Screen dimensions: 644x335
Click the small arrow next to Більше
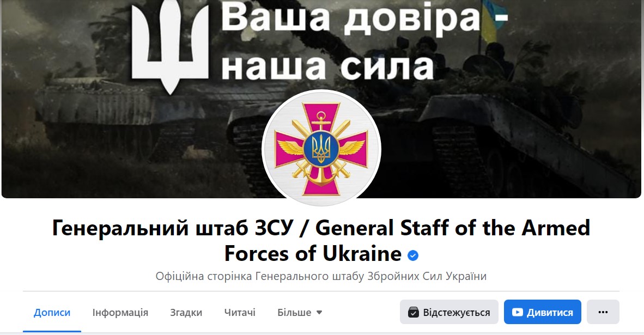[x=319, y=313]
